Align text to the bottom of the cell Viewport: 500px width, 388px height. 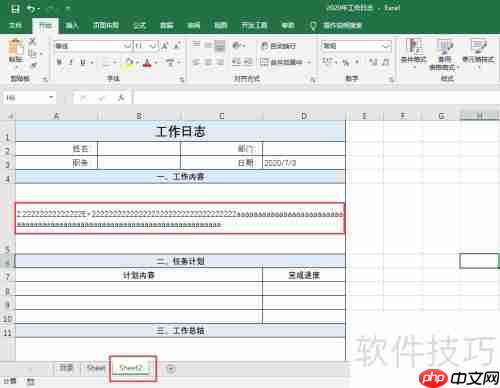click(220, 45)
